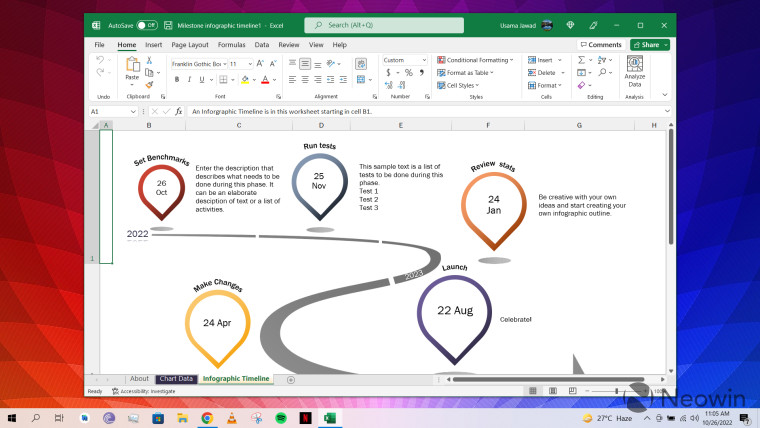Click the Wrap Text icon
Screen dimensions: 760x428
coord(361,64)
